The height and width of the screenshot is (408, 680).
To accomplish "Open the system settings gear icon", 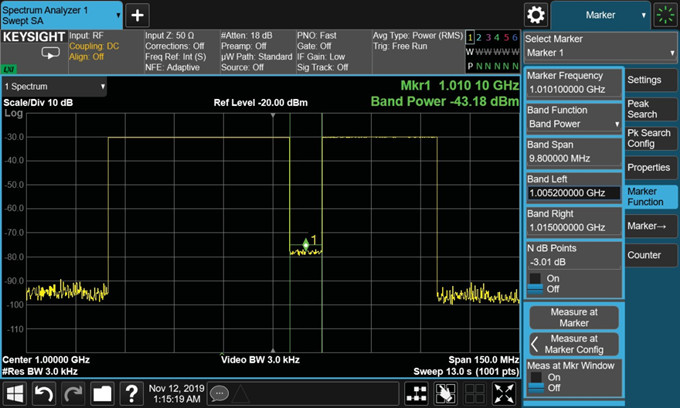I will pyautogui.click(x=536, y=15).
